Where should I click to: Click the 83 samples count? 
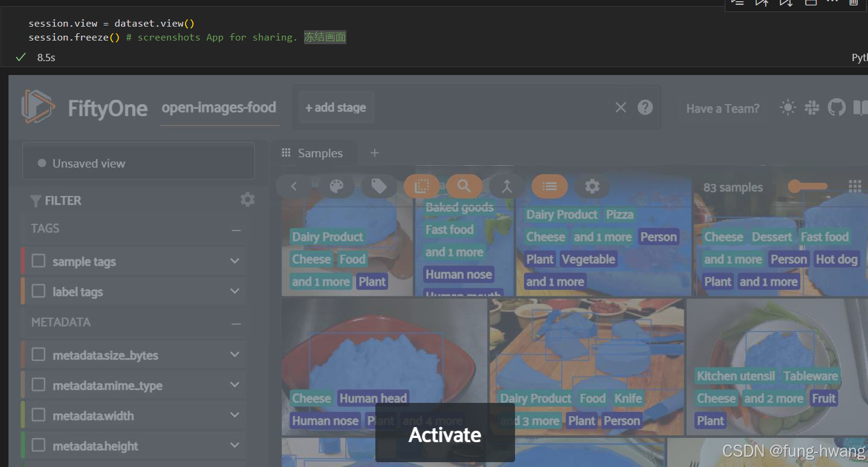733,188
